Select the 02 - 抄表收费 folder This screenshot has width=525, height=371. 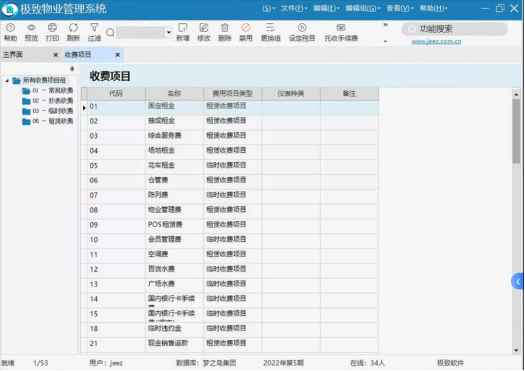[x=48, y=101]
